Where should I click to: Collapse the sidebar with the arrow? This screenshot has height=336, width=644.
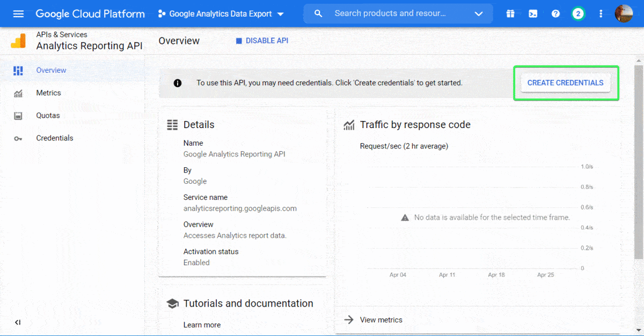[x=18, y=322]
